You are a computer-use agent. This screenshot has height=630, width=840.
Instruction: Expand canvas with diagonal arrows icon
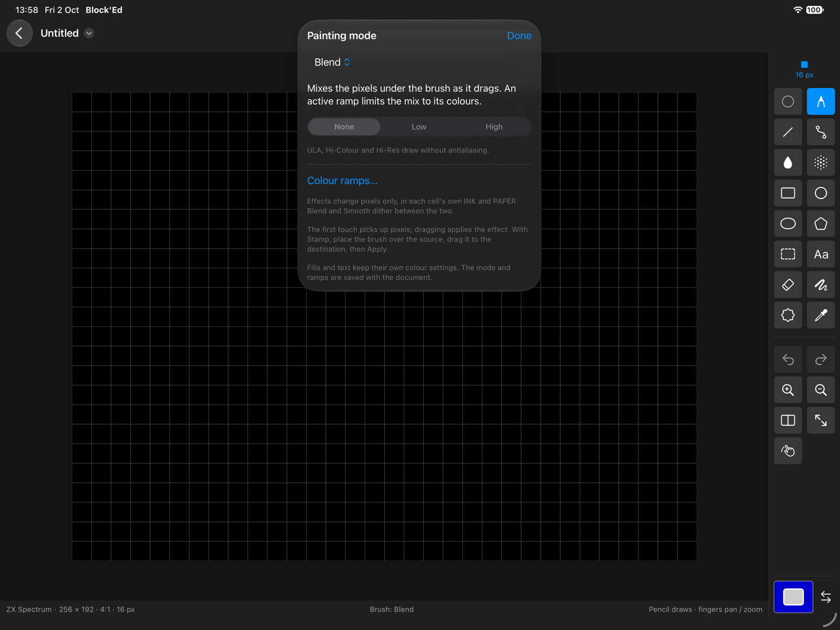(821, 421)
